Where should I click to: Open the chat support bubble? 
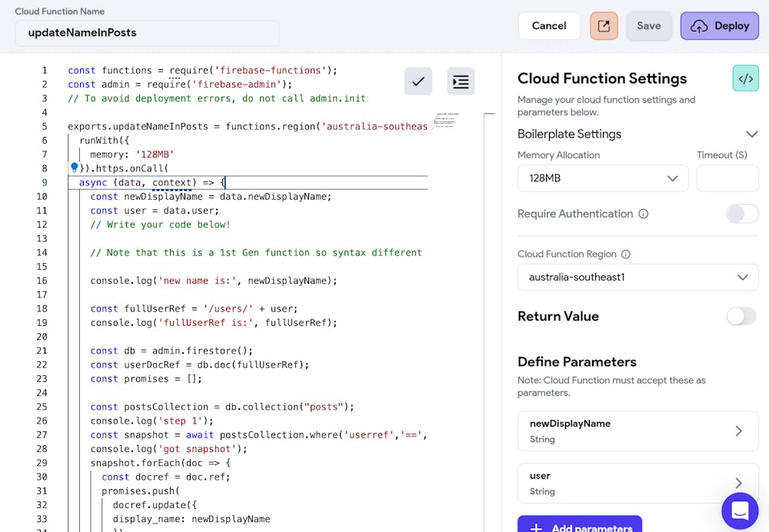(740, 510)
